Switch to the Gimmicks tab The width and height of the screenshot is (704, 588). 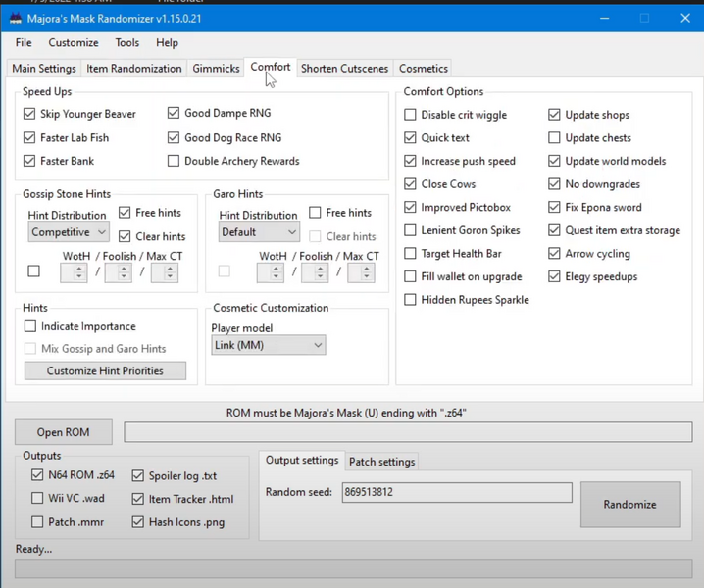(216, 69)
